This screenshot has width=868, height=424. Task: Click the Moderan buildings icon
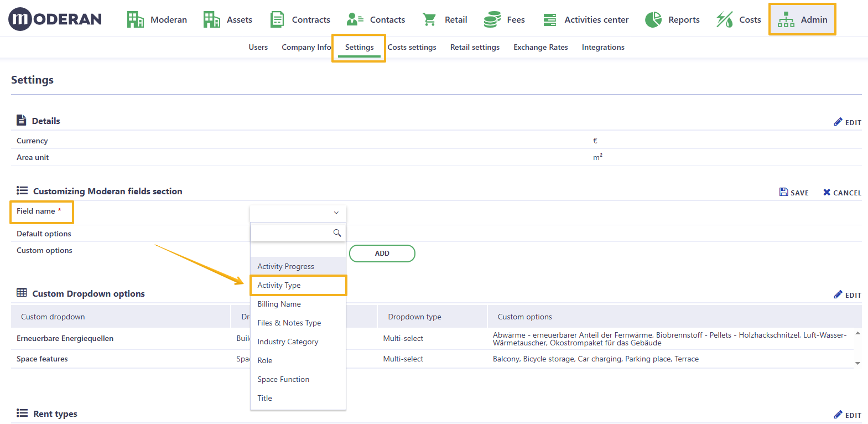tap(136, 19)
